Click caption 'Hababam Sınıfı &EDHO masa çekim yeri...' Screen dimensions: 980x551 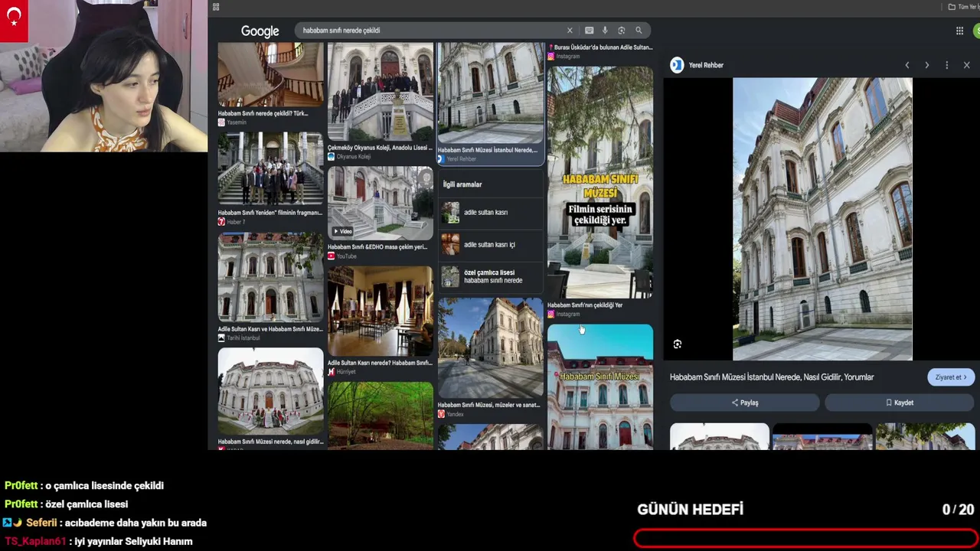(x=377, y=247)
